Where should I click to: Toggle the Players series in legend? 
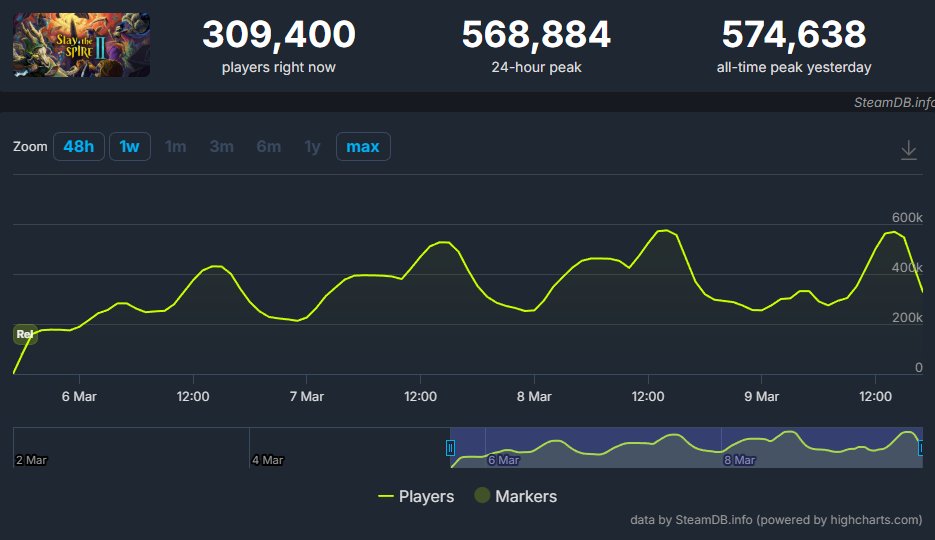click(416, 496)
